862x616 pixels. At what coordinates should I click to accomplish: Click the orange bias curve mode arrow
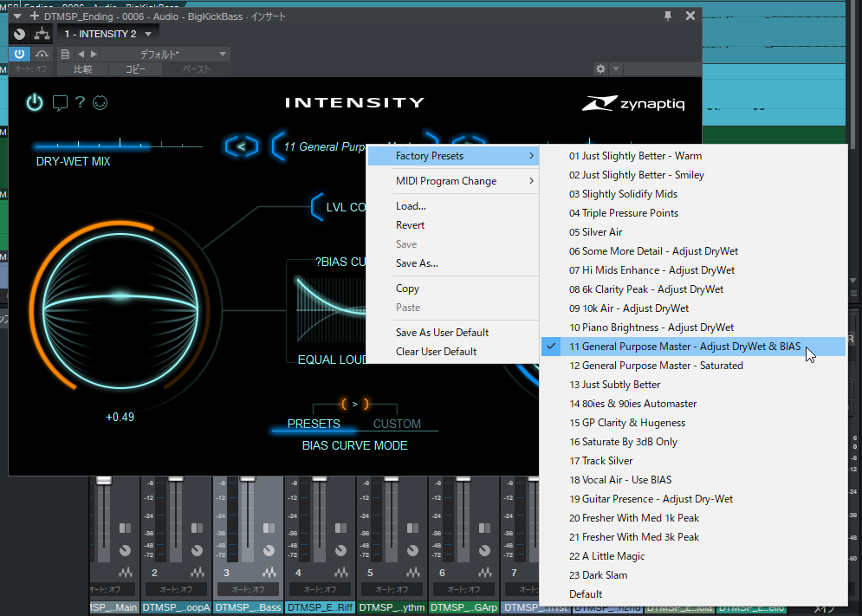355,405
